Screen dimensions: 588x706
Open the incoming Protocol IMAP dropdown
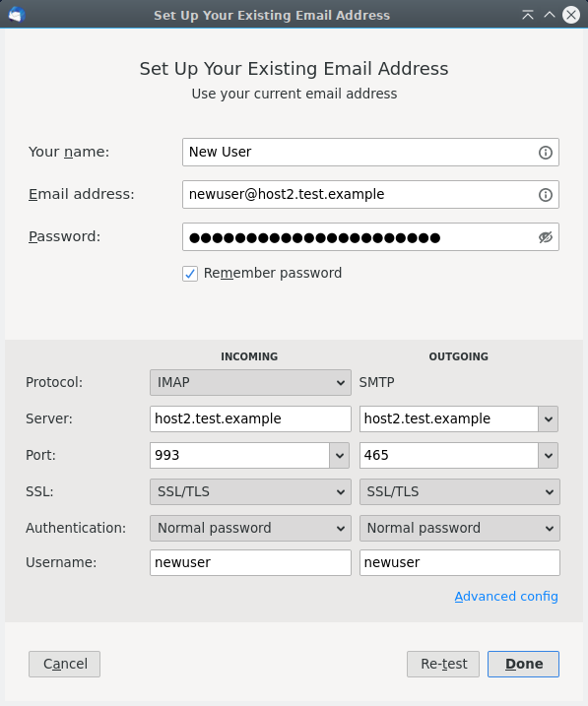[250, 383]
